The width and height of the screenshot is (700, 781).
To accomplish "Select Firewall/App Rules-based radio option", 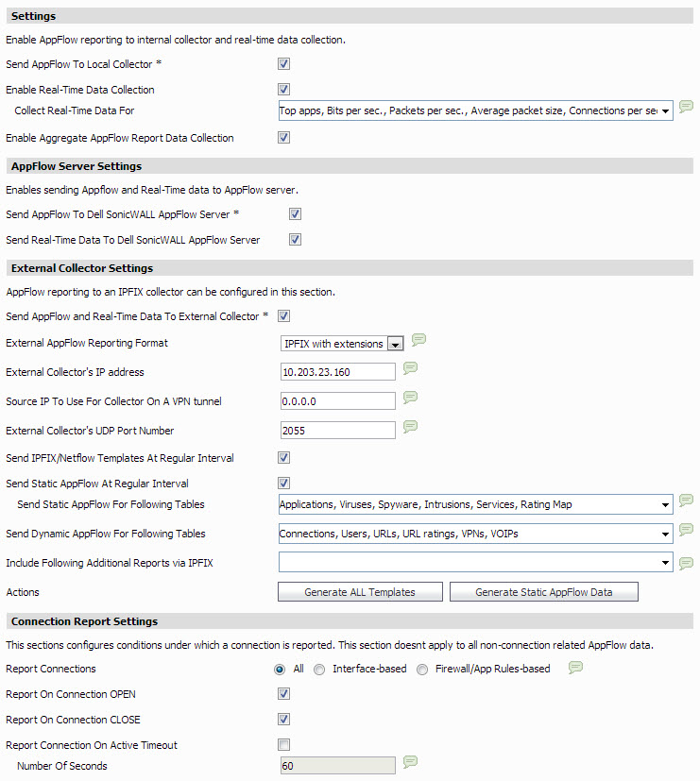I will pos(422,670).
